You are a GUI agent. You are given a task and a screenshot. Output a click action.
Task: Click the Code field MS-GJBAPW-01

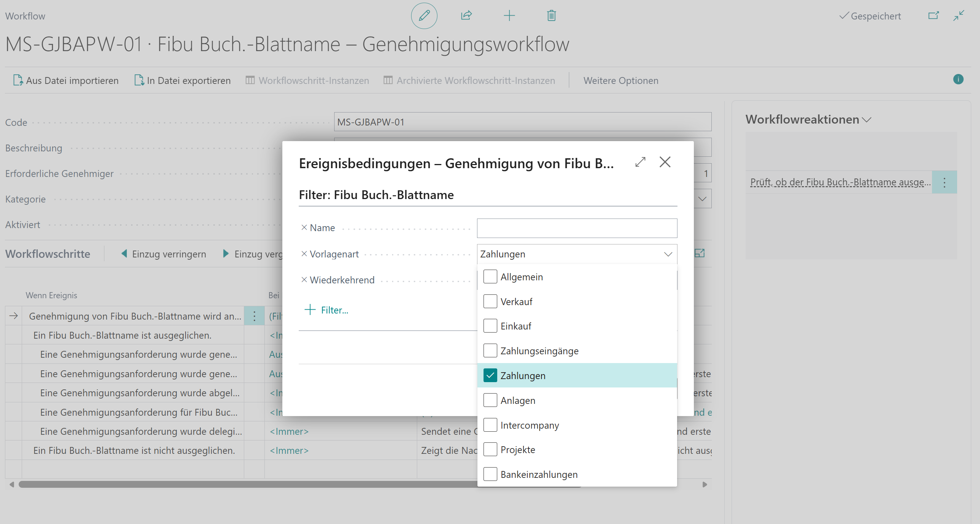click(523, 122)
